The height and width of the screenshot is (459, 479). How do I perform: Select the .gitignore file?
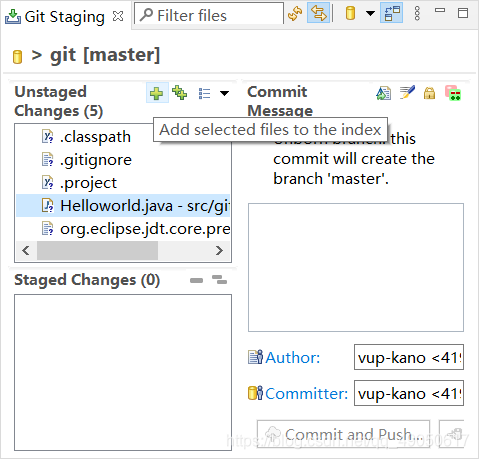(96, 160)
